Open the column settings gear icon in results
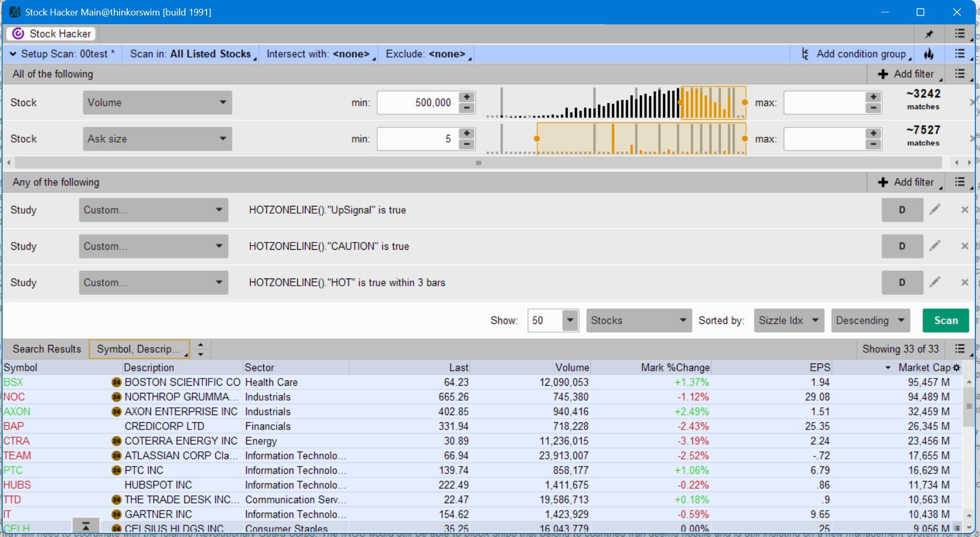 coord(957,368)
